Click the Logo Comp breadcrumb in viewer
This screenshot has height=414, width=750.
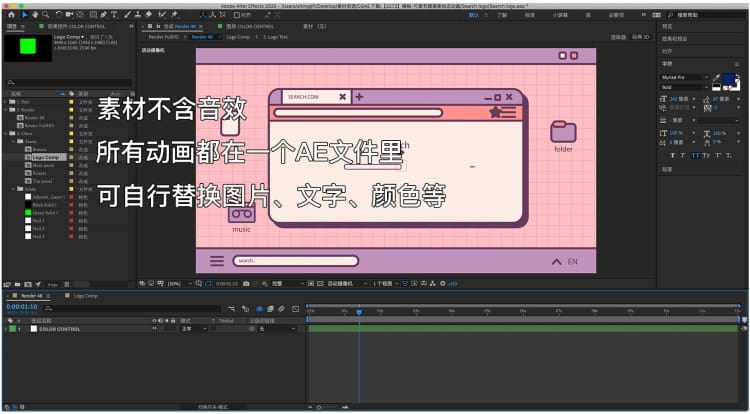(238, 37)
